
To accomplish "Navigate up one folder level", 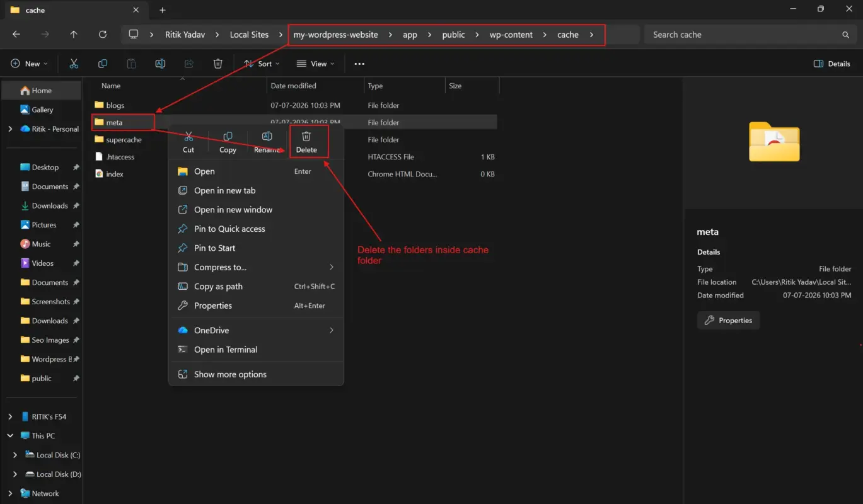I will [74, 35].
